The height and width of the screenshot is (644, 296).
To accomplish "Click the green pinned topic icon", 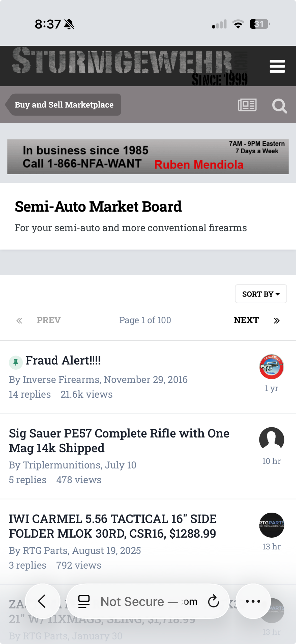I will pyautogui.click(x=15, y=362).
